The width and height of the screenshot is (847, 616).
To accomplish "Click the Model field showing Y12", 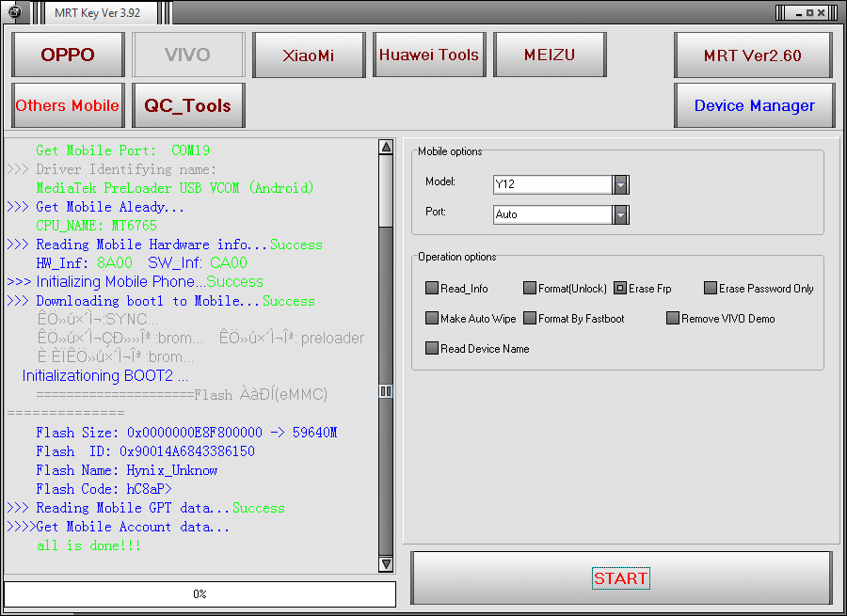I will point(553,184).
